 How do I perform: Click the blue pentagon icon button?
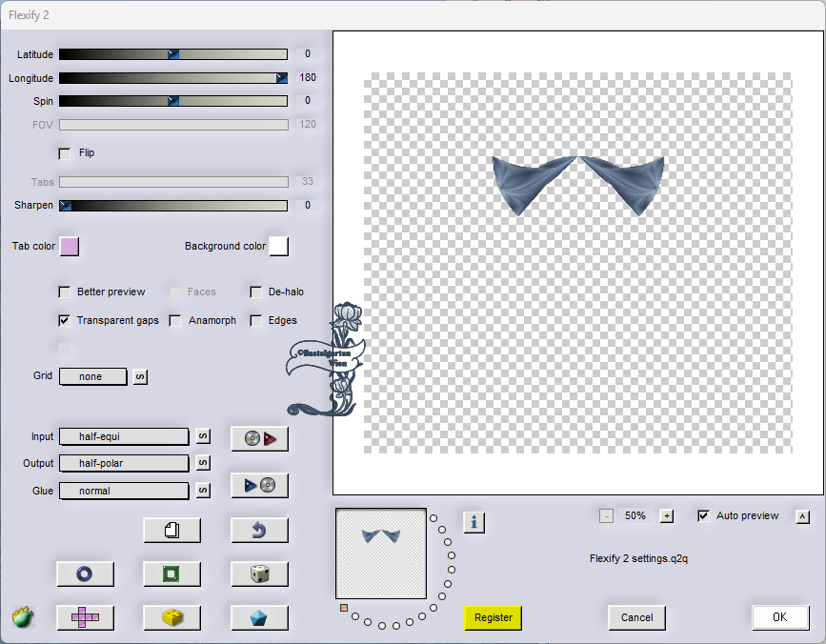coord(259,617)
